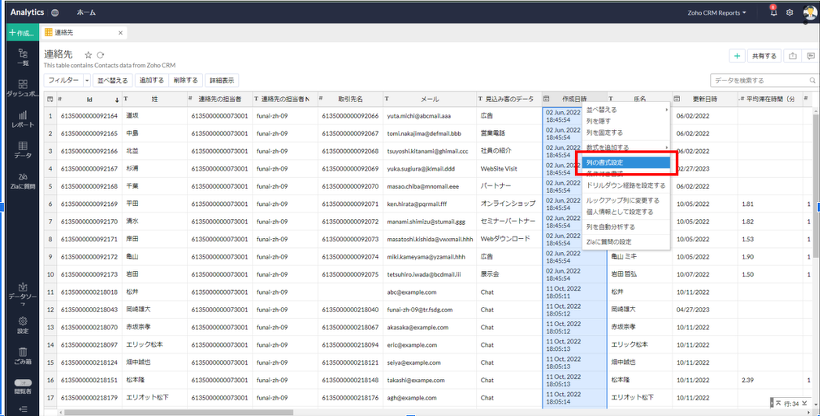Open the ごみ箱 trash icon

tap(22, 355)
